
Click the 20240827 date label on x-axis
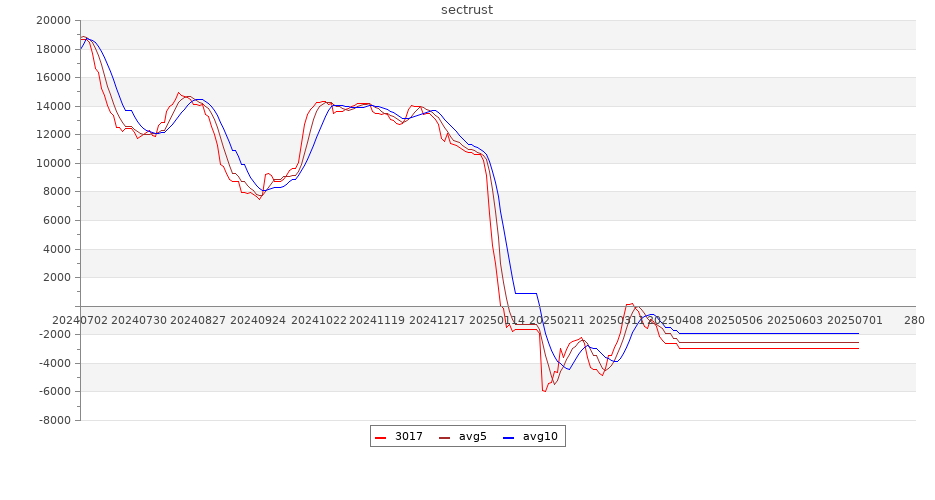pos(198,320)
